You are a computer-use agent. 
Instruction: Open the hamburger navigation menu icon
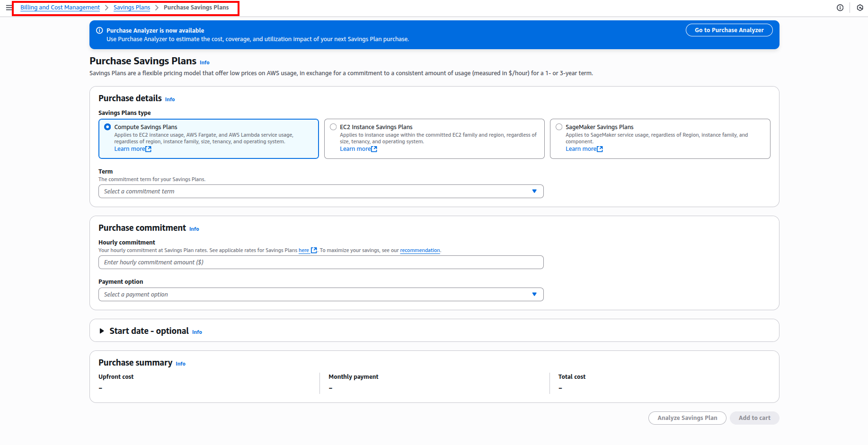tap(9, 8)
